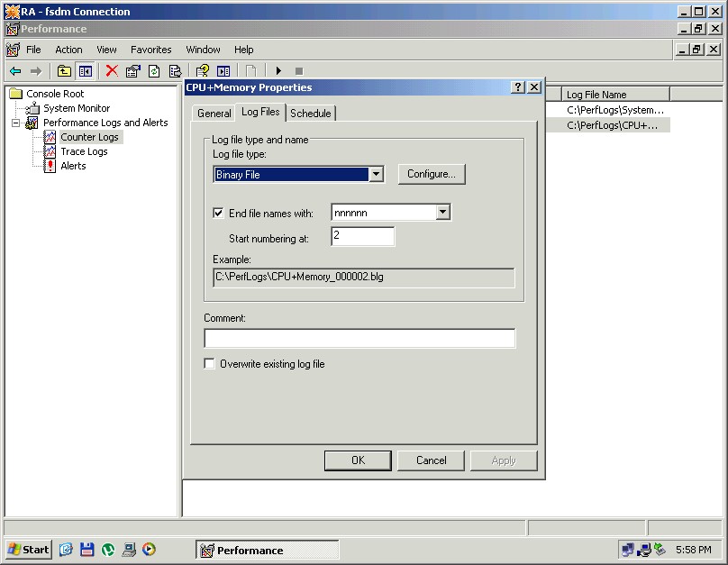Toggle Show/Hide Console Tree toolbar icon
This screenshot has width=728, height=565.
[85, 71]
